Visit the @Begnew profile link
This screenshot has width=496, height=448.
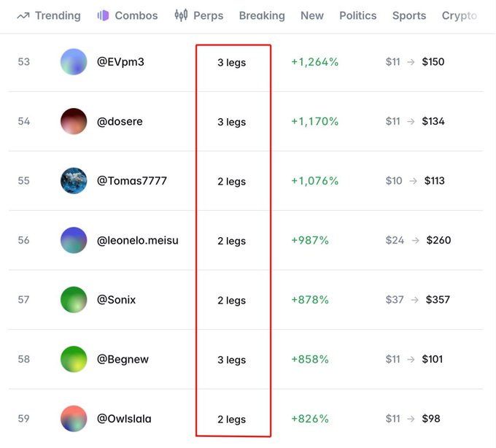tap(123, 360)
